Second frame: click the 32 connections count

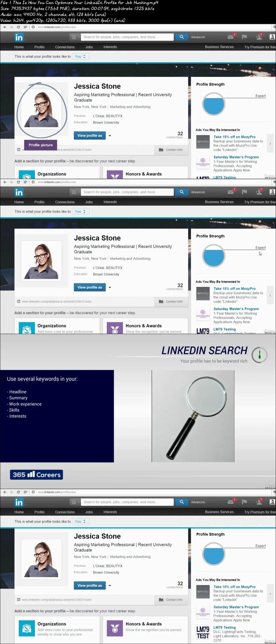coord(175,287)
